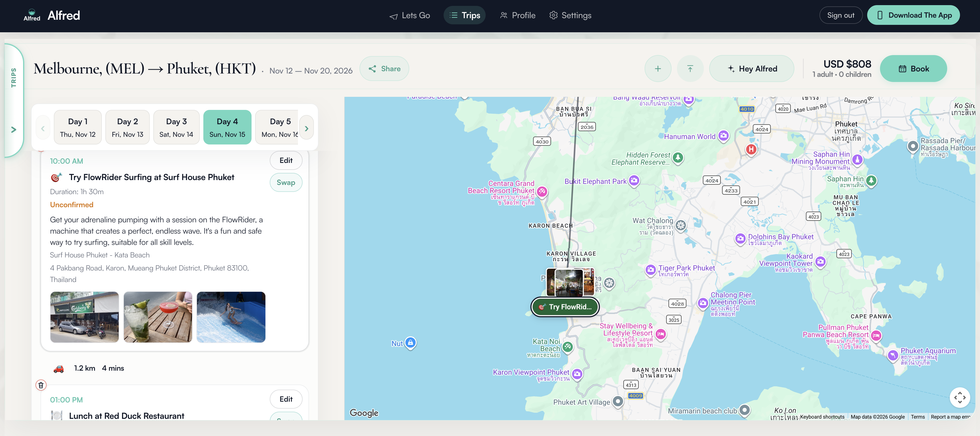
Task: Click the Book button
Action: pos(913,69)
